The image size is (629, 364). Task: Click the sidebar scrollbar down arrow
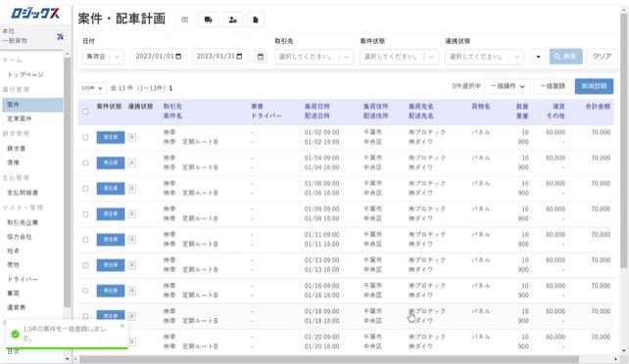(x=67, y=359)
